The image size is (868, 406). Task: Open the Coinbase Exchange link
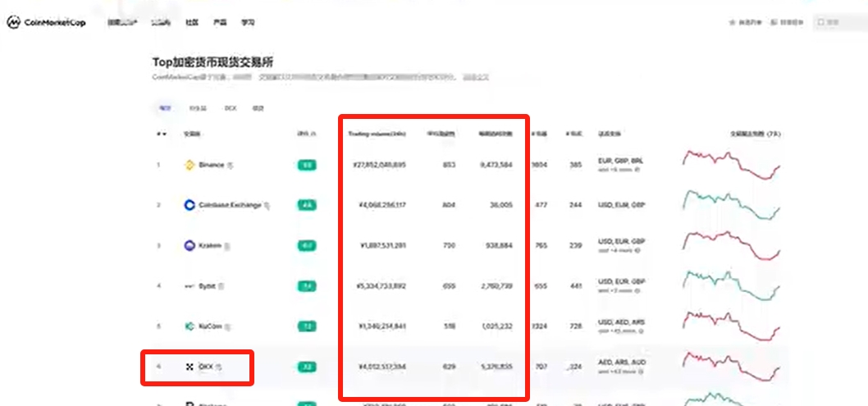tap(230, 205)
